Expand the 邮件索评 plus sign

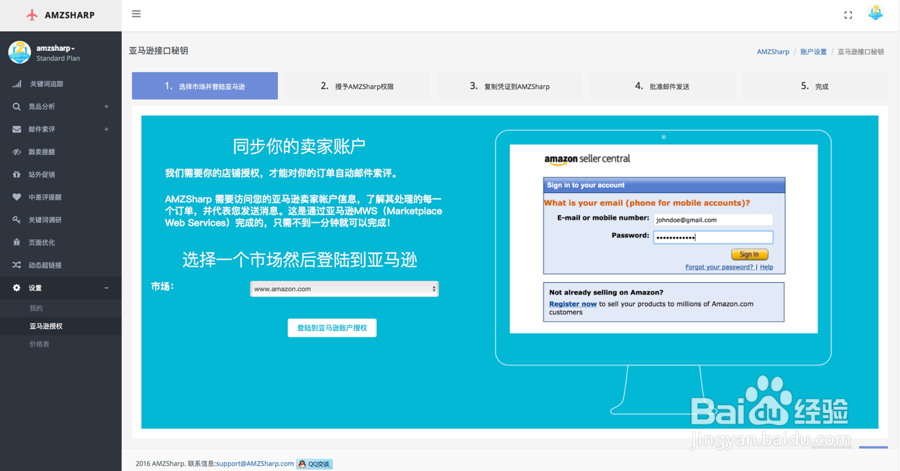pyautogui.click(x=106, y=129)
